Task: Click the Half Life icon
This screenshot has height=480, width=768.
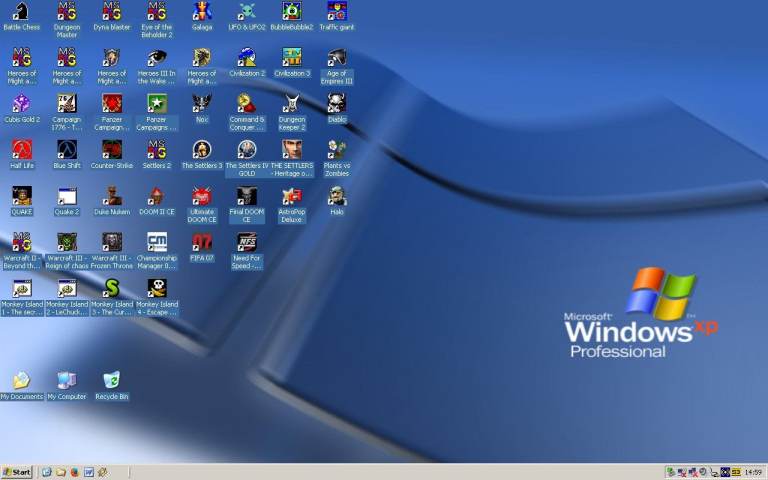Action: click(21, 150)
